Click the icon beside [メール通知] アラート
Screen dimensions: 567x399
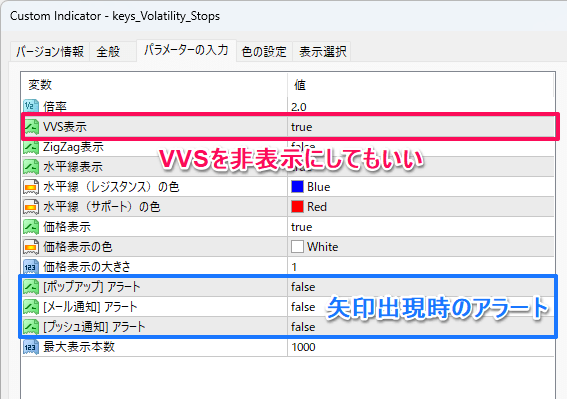click(x=31, y=307)
